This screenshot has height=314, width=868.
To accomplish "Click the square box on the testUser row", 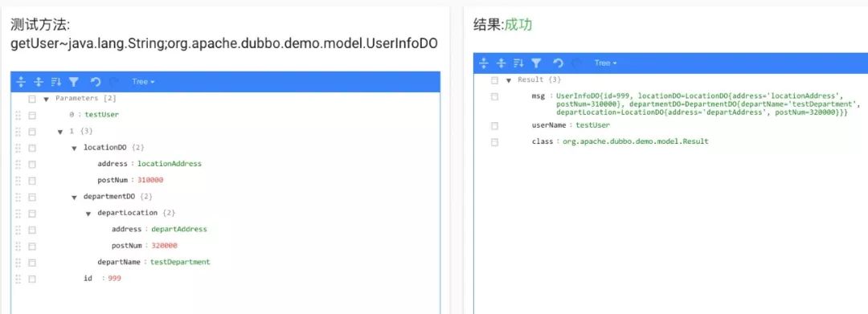I will click(32, 115).
